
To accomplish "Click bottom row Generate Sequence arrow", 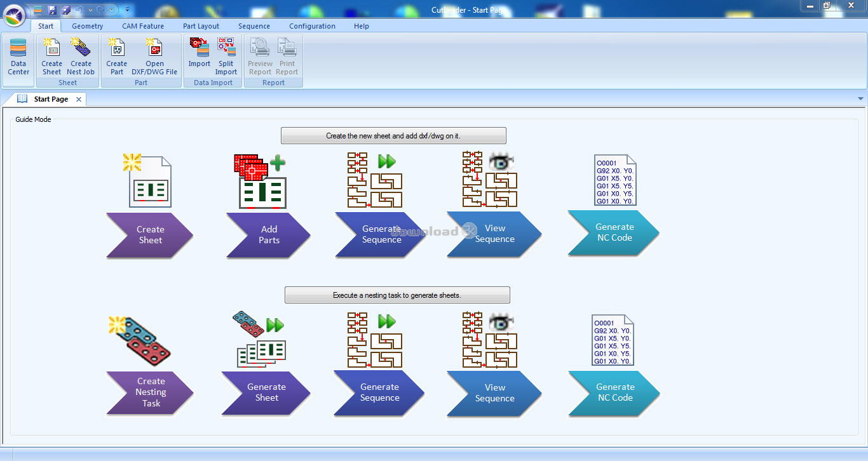I will [379, 392].
